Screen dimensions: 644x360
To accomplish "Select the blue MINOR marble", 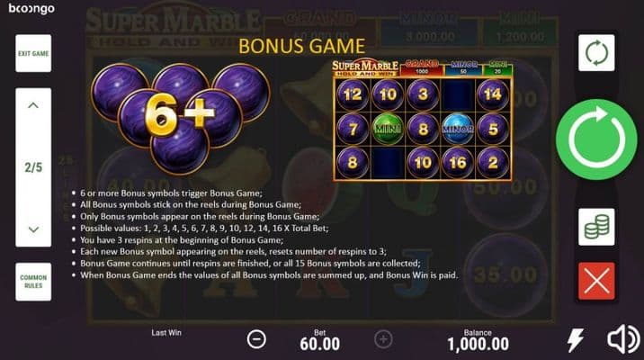I will click(458, 129).
